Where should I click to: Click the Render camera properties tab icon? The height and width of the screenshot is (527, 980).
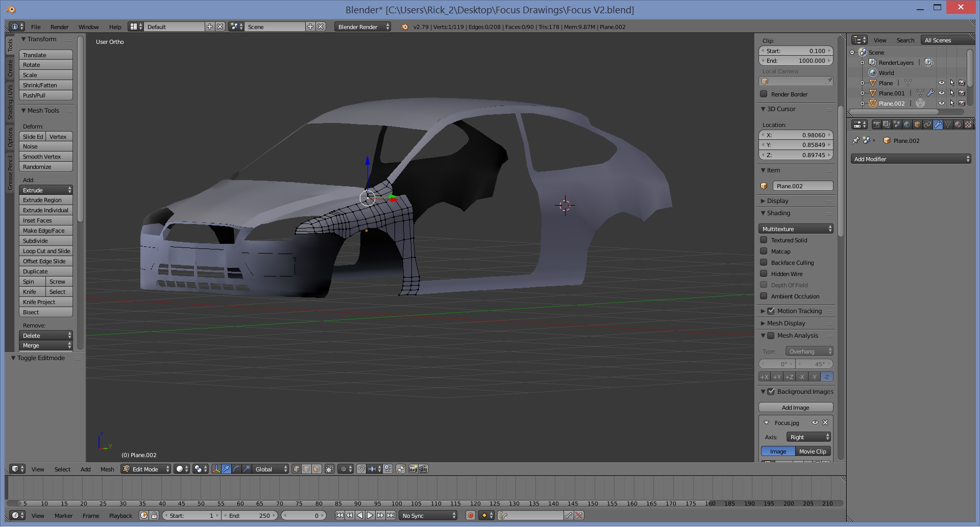[876, 124]
